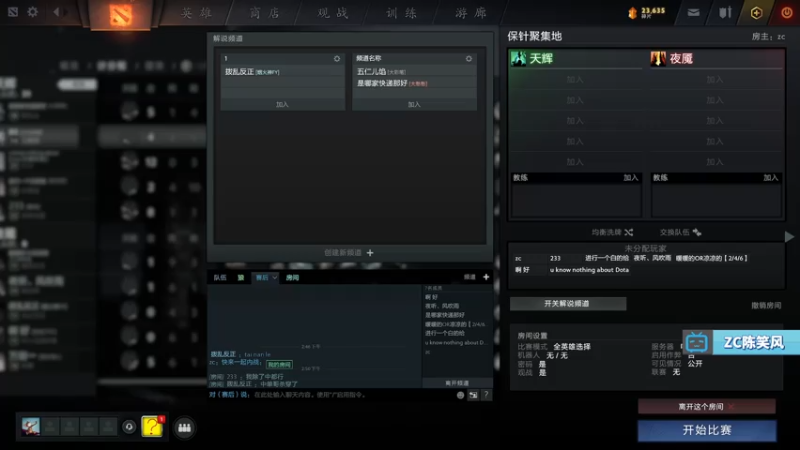Open the 商店 store tab

pyautogui.click(x=265, y=13)
